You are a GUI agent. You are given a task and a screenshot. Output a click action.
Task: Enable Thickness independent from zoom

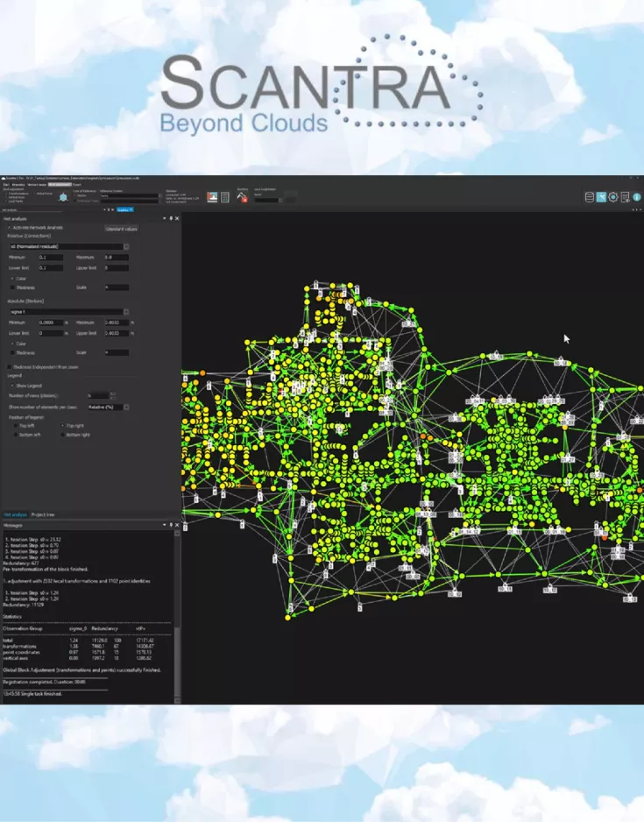click(10, 367)
